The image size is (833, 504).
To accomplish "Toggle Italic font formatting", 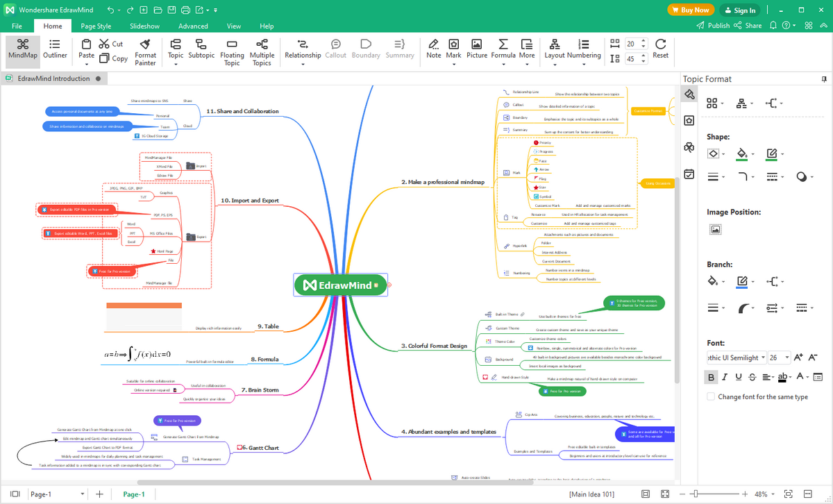I will (725, 377).
